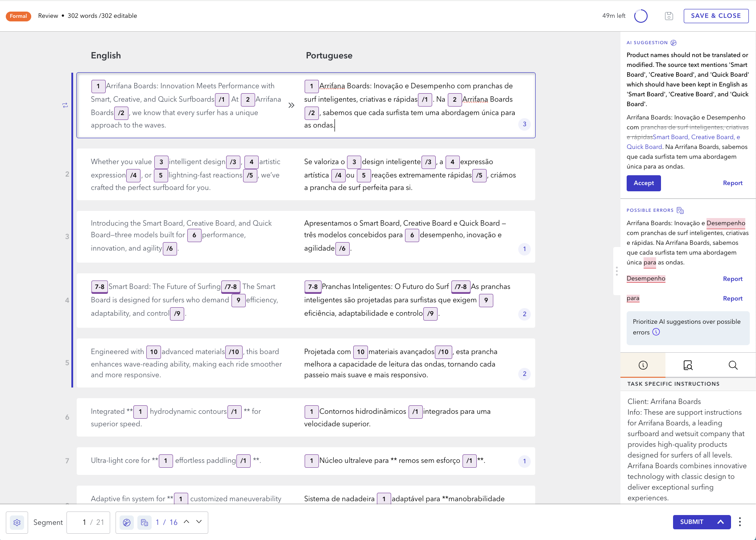This screenshot has width=756, height=540.
Task: Click SAVE & CLOSE at the top right
Action: pos(716,16)
